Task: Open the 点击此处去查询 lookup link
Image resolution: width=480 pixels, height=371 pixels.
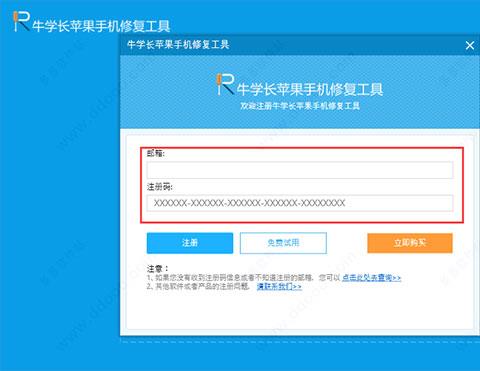Action: tap(371, 277)
